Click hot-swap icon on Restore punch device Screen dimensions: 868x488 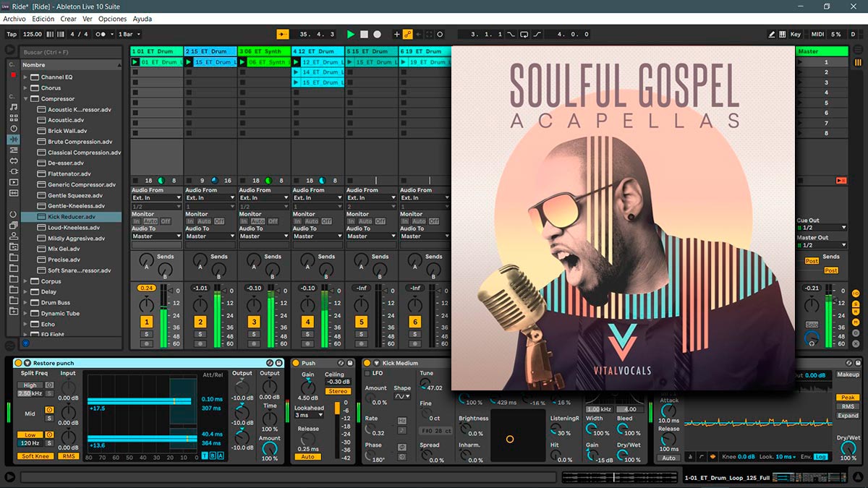[x=270, y=363]
